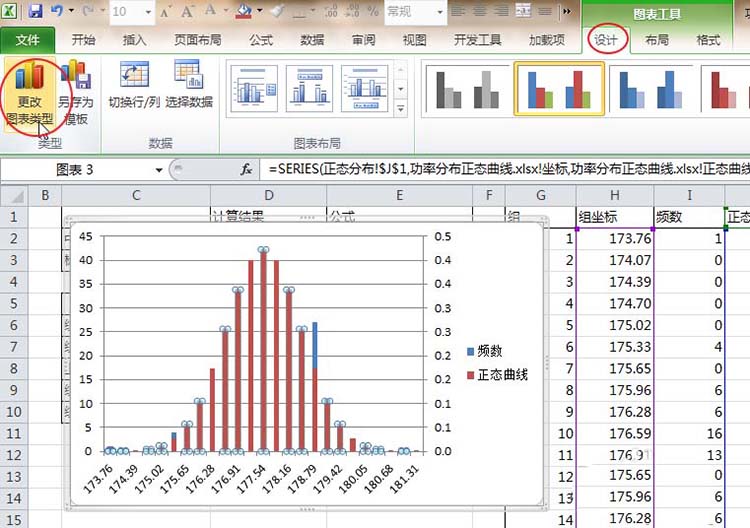Select column D header
This screenshot has width=750, height=528.
[x=269, y=195]
